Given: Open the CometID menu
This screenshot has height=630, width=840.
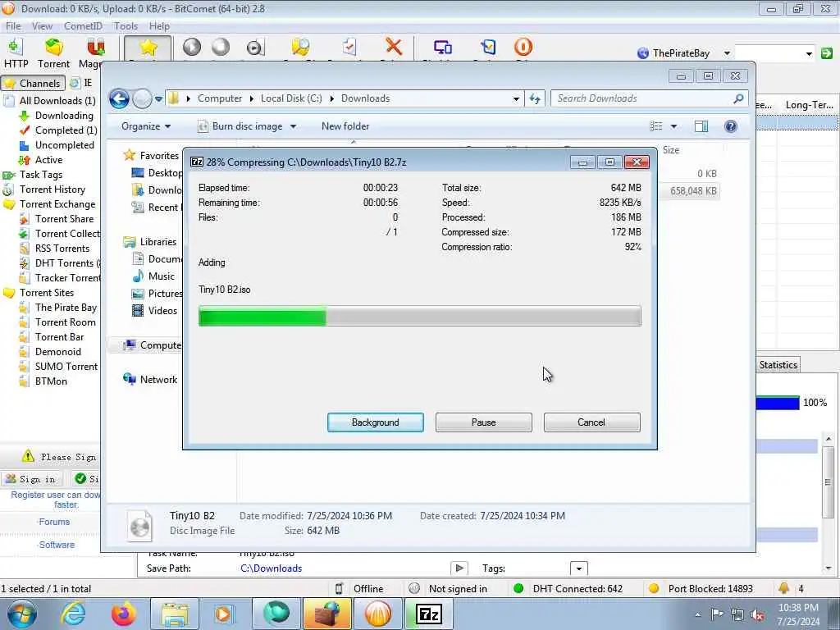Looking at the screenshot, I should click(83, 25).
